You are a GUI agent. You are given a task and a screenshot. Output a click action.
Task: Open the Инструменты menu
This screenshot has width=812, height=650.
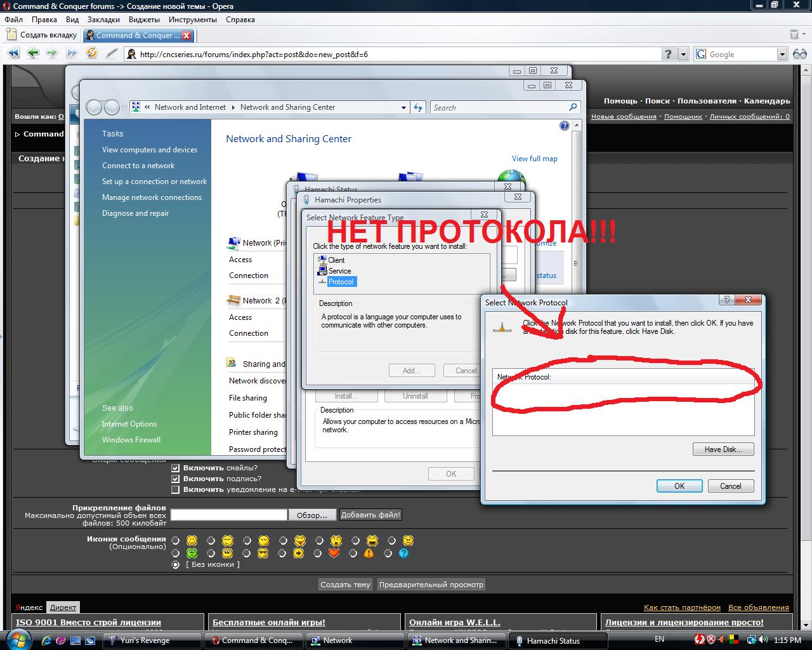click(193, 19)
